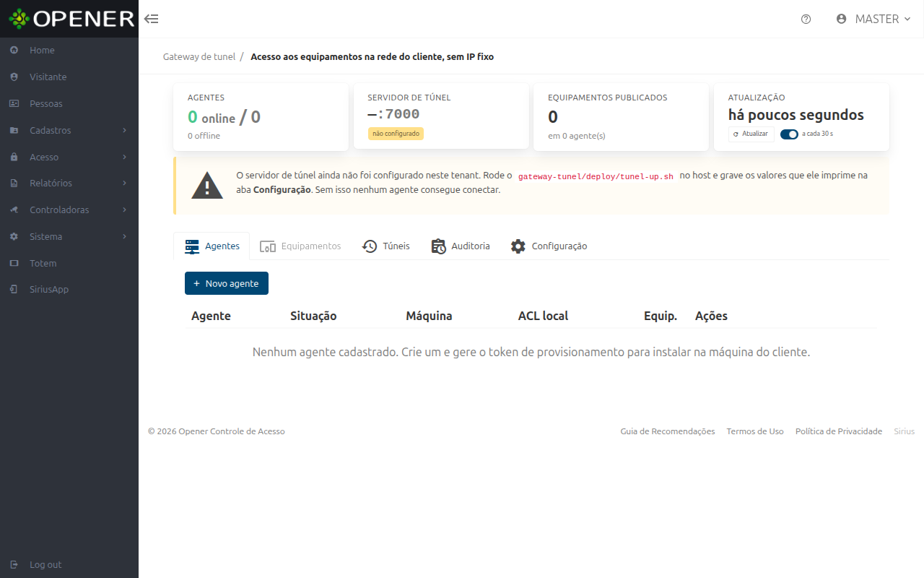Image resolution: width=924 pixels, height=578 pixels.
Task: Click the Acesso padlock icon
Action: point(14,157)
